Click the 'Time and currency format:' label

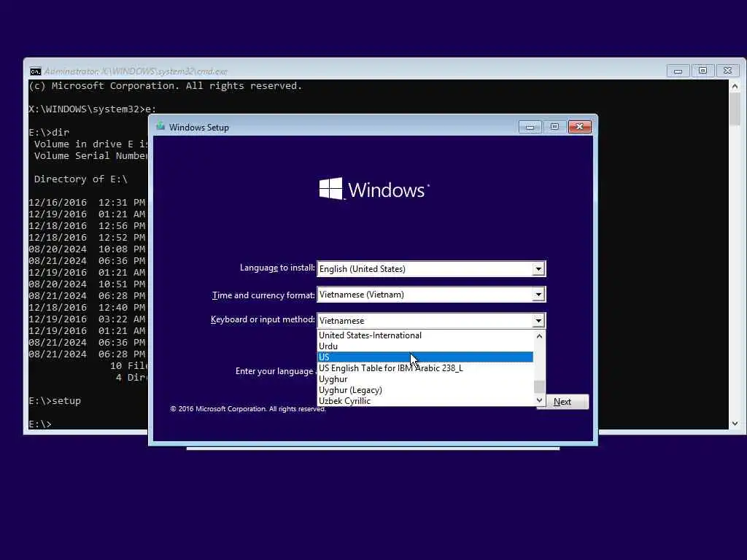coord(263,295)
